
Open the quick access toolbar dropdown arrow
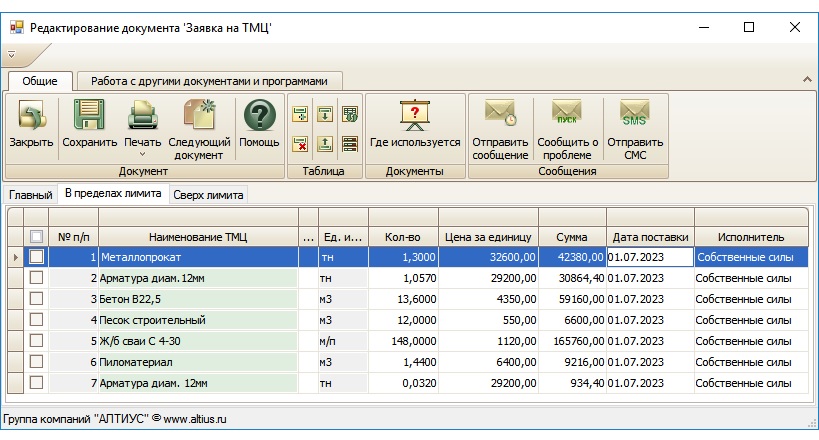pyautogui.click(x=11, y=54)
